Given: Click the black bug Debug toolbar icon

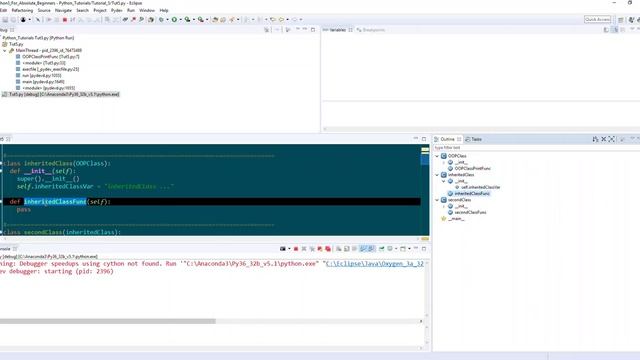Looking at the screenshot, I should coord(23,20).
